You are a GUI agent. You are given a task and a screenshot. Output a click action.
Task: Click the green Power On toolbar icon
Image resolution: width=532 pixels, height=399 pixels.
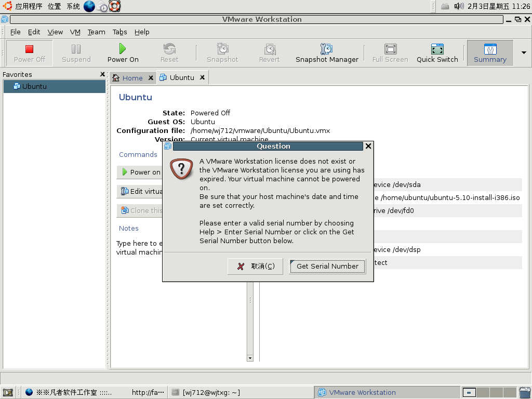point(123,53)
